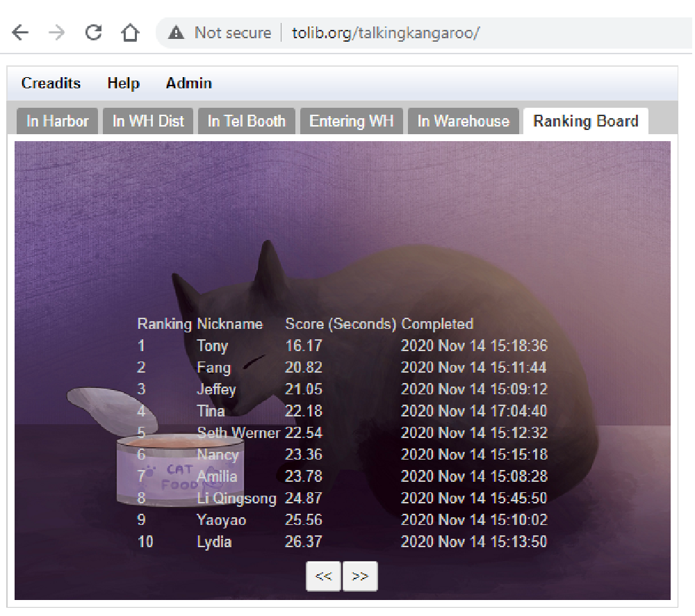Switch to the In WH Dist tab
This screenshot has width=695, height=616.
[148, 121]
